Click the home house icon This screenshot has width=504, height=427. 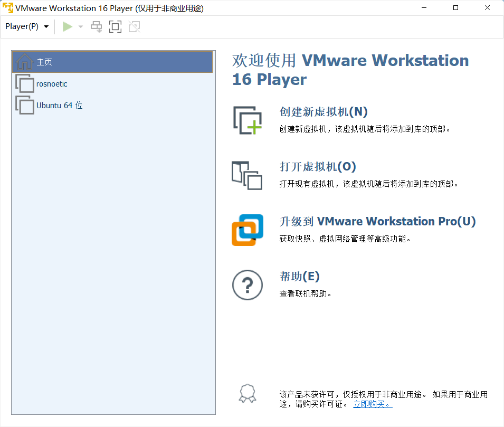25,61
